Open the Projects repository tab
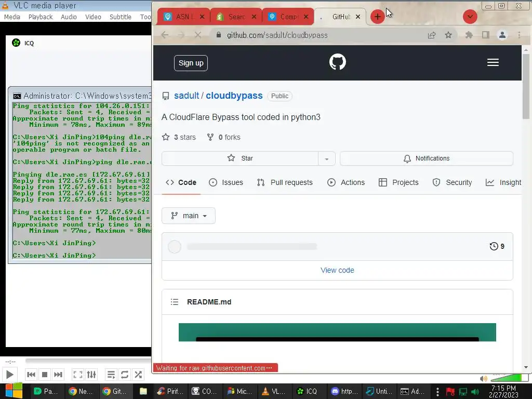The image size is (532, 399). click(x=398, y=182)
